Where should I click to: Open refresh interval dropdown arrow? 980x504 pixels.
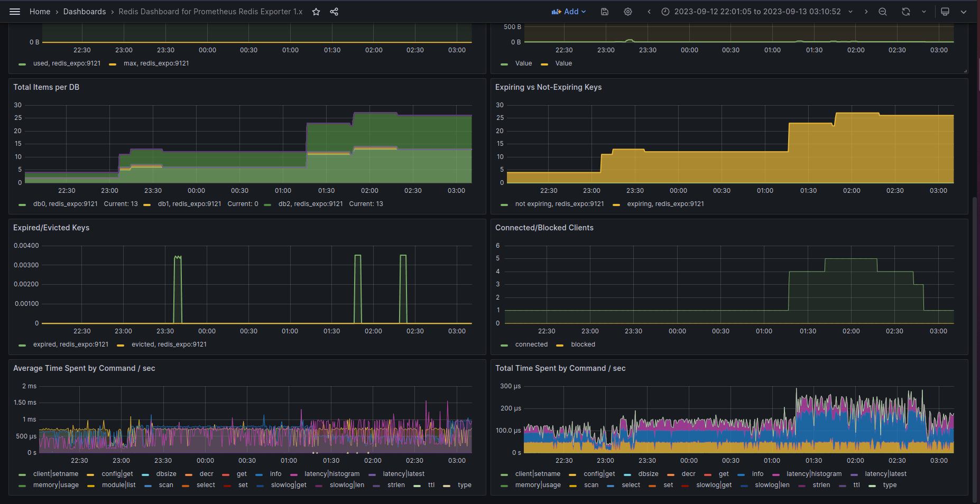(x=924, y=12)
